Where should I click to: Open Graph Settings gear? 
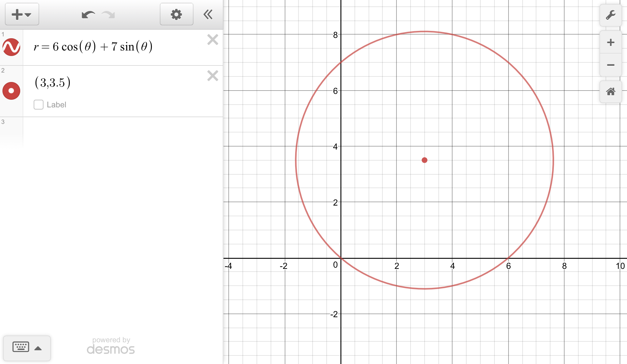(176, 14)
